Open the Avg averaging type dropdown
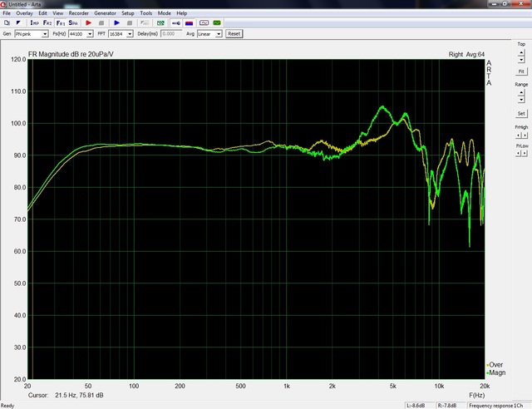The height and width of the screenshot is (409, 532). pyautogui.click(x=219, y=34)
